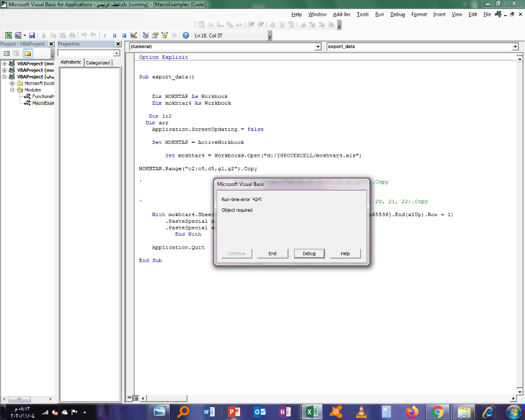The image size is (525, 420).
Task: Open Object Browser toolbar icon
Action: (164, 35)
